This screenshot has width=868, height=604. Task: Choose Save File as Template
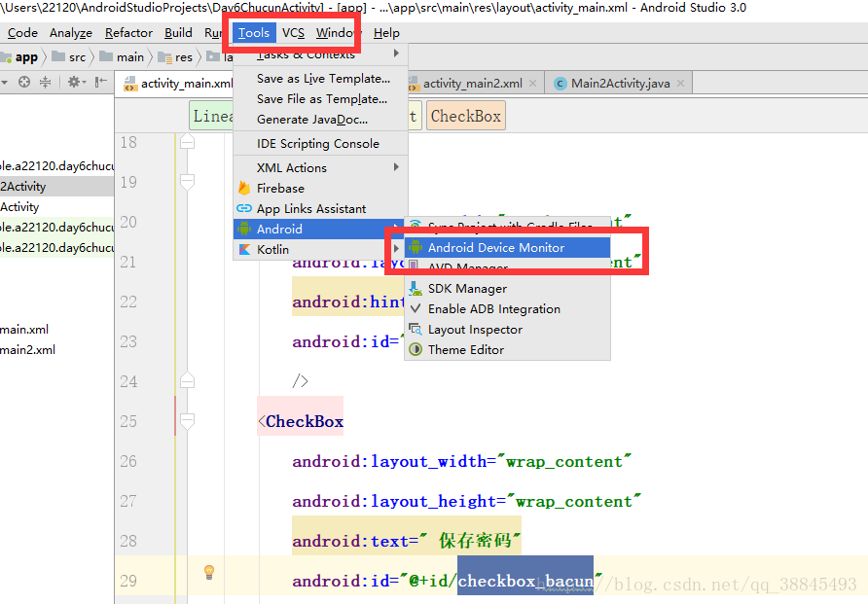coord(320,99)
